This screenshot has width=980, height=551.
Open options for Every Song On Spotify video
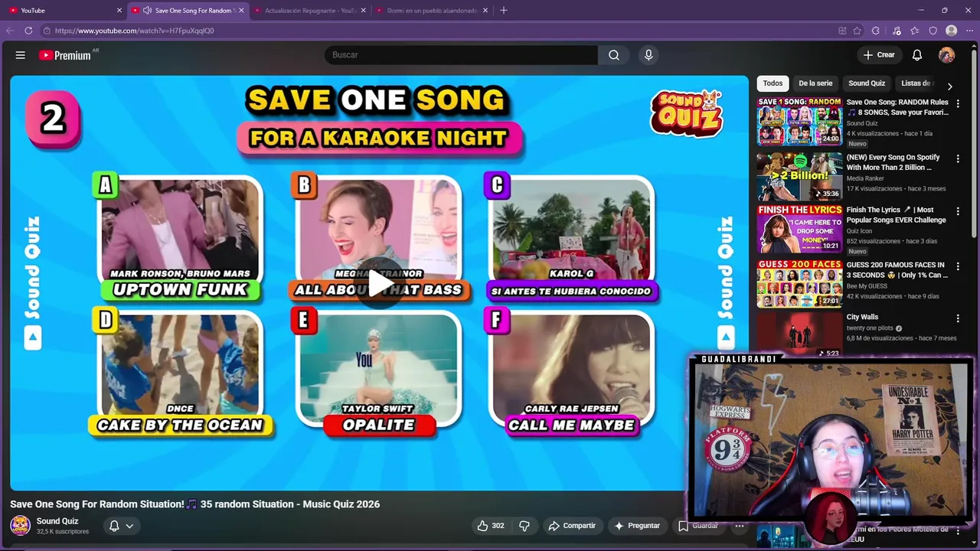[x=958, y=158]
